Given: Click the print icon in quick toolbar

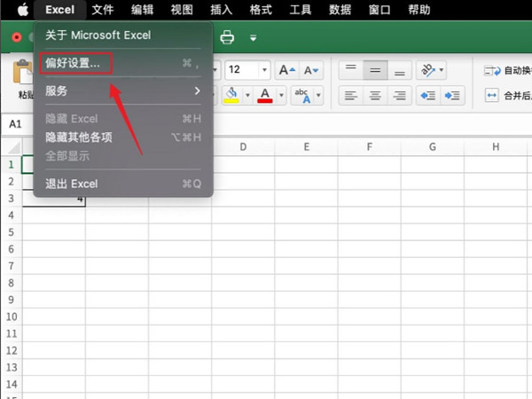Looking at the screenshot, I should pyautogui.click(x=227, y=37).
